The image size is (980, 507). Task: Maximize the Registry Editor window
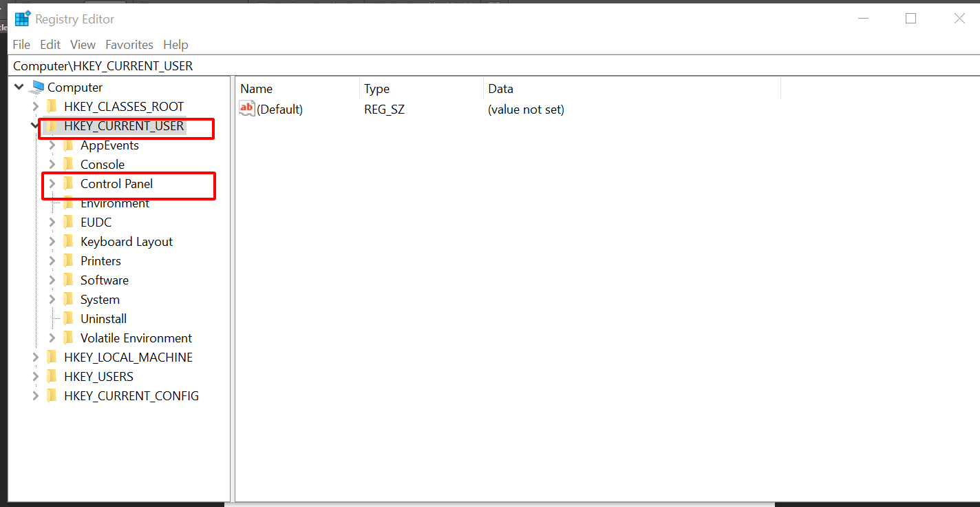911,19
